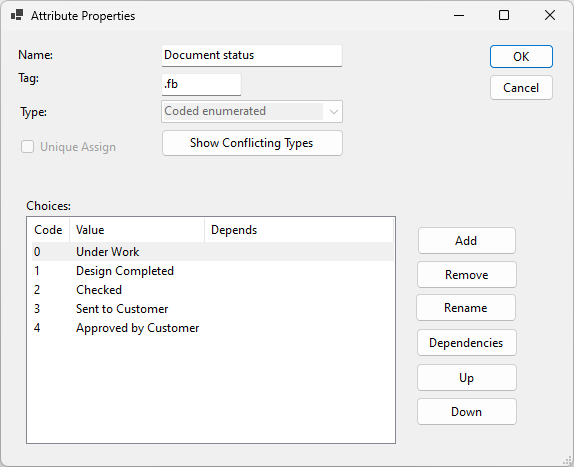Open the Dependencies dialog

click(x=466, y=343)
